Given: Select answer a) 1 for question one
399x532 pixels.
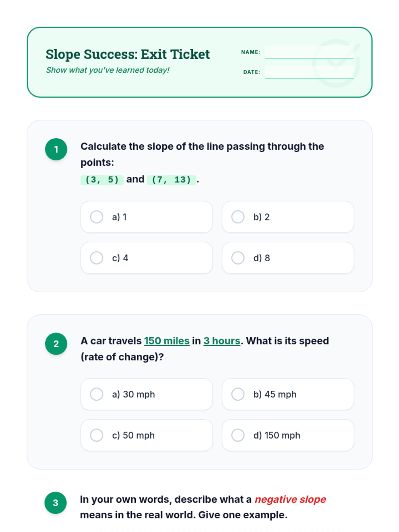Looking at the screenshot, I should tap(147, 217).
